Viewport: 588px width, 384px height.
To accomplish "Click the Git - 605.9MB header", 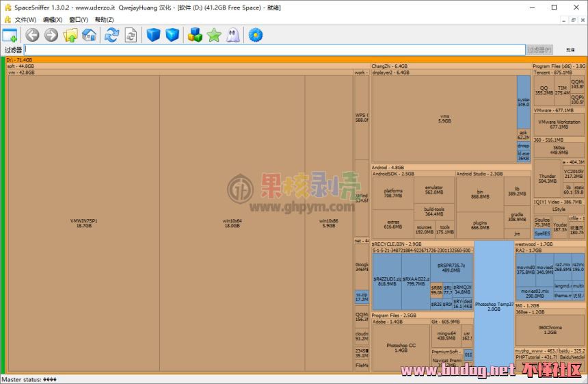I will coord(452,322).
